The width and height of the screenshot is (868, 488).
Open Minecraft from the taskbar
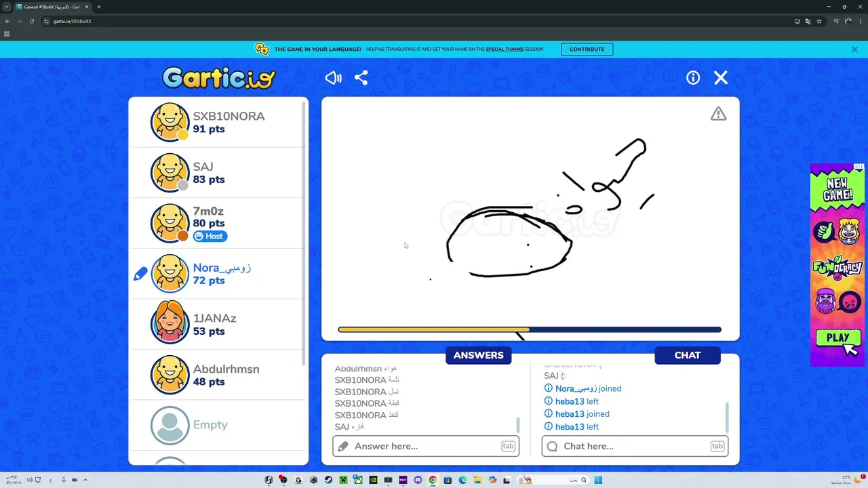pos(343,480)
